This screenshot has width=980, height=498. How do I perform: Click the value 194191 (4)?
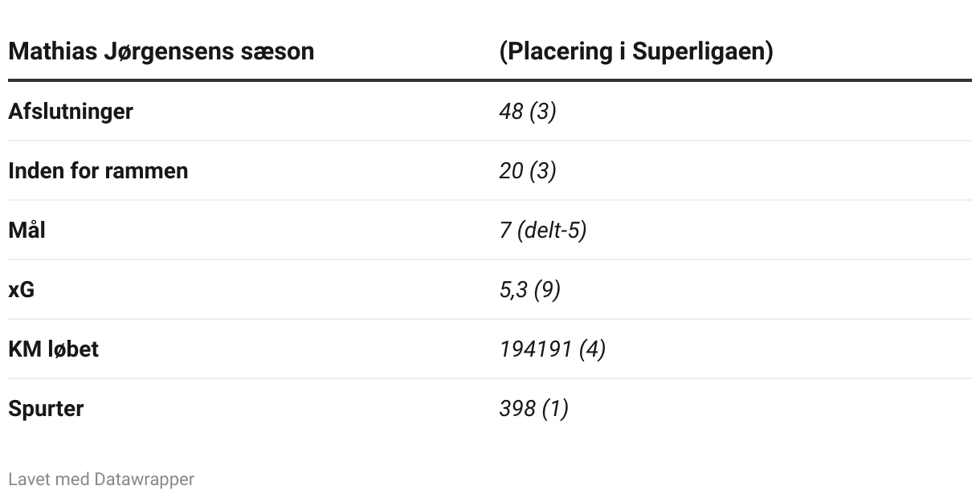(x=553, y=349)
